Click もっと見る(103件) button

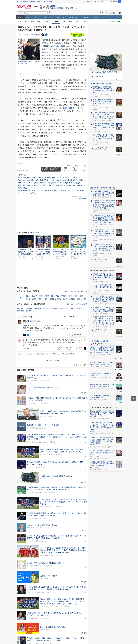point(52,361)
